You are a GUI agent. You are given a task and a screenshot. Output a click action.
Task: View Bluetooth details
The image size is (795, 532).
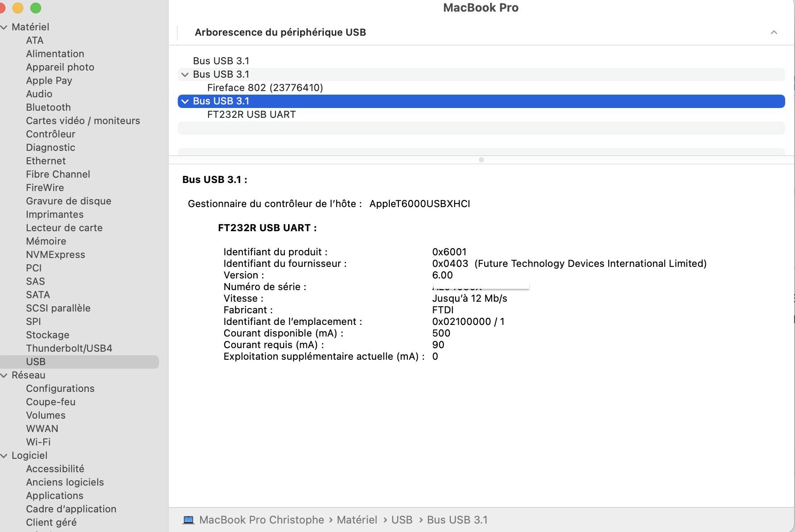pos(48,108)
